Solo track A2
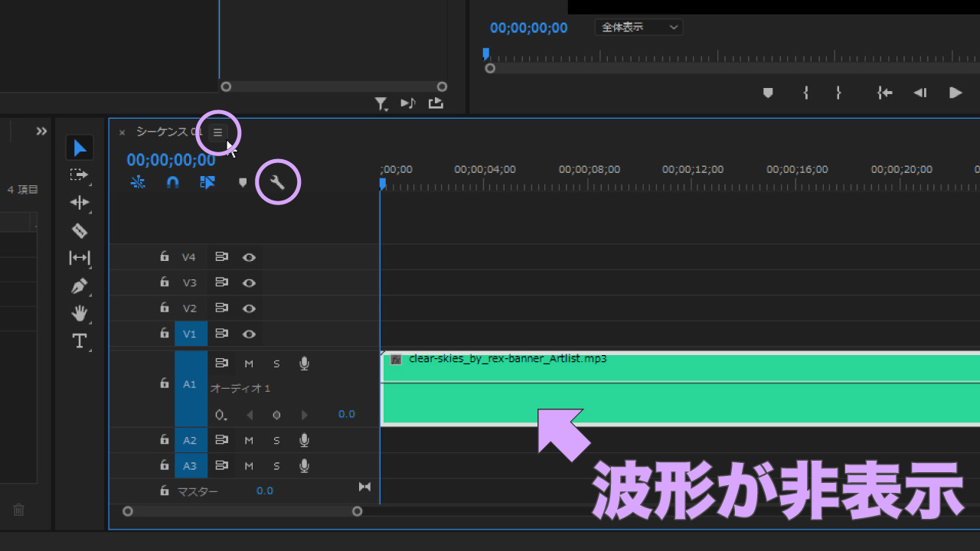 pos(276,440)
